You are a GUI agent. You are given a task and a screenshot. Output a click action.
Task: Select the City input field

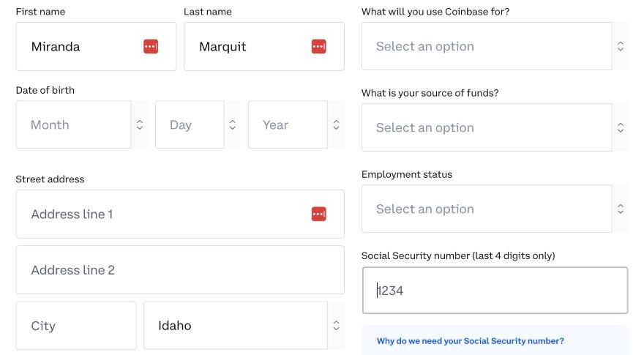click(76, 326)
